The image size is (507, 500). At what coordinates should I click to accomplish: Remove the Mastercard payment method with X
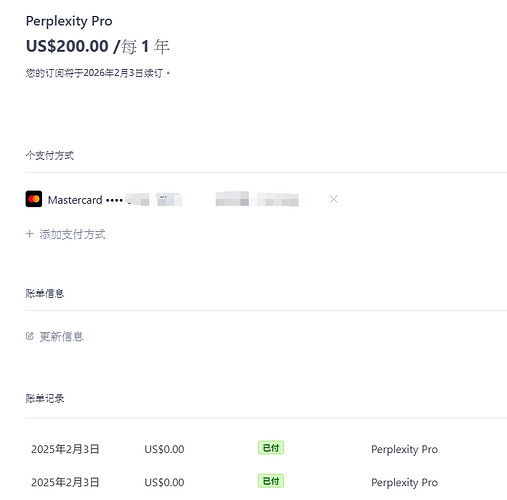pos(333,199)
